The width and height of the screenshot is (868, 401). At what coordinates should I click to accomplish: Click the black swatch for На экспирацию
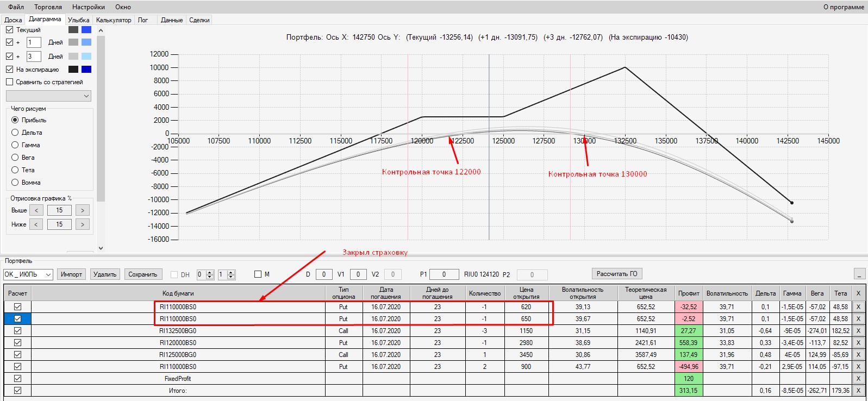click(73, 70)
